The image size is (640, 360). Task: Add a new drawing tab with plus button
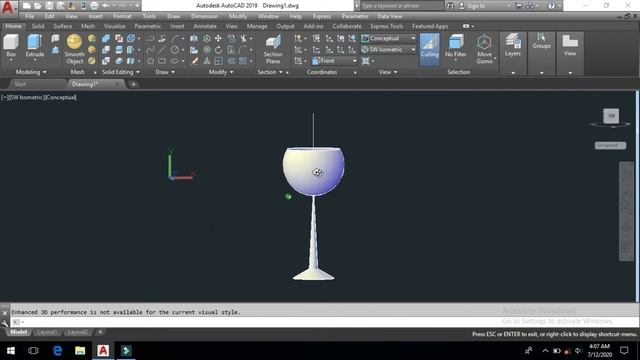pos(133,84)
